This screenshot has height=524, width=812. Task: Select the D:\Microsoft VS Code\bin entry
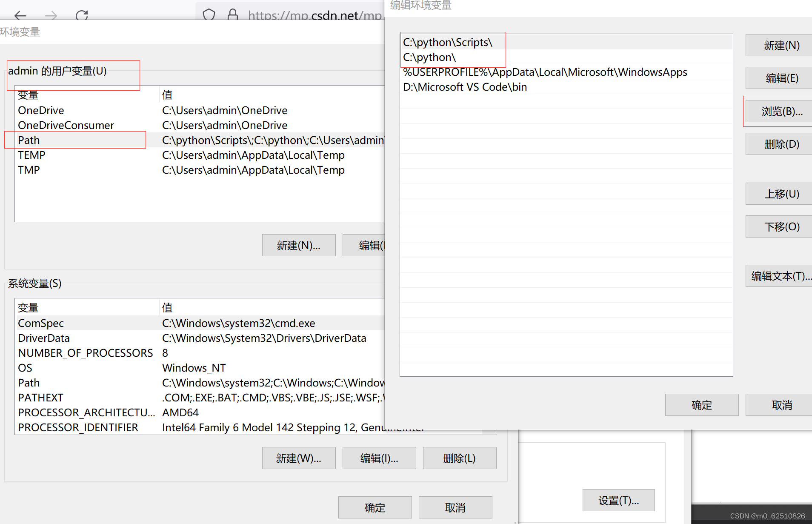[465, 87]
